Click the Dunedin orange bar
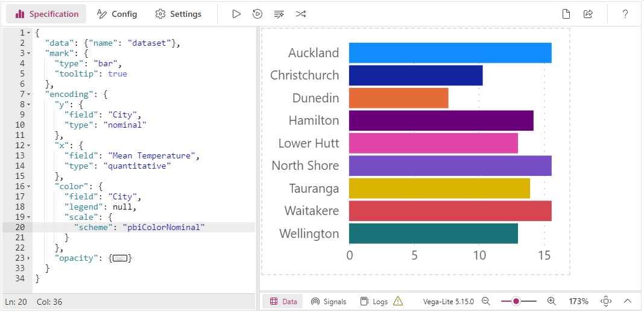Screen dimensions: 644x312 click(399, 98)
